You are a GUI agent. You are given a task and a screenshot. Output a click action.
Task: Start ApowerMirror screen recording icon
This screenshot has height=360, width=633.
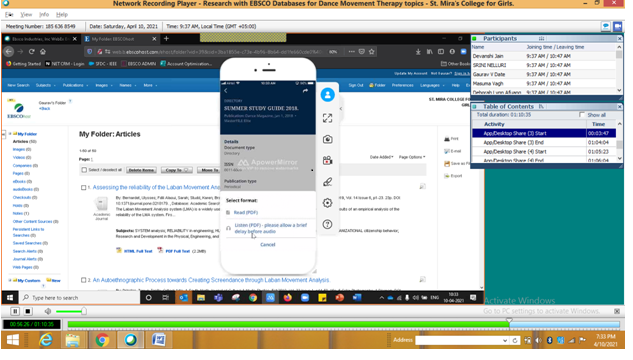(x=327, y=161)
